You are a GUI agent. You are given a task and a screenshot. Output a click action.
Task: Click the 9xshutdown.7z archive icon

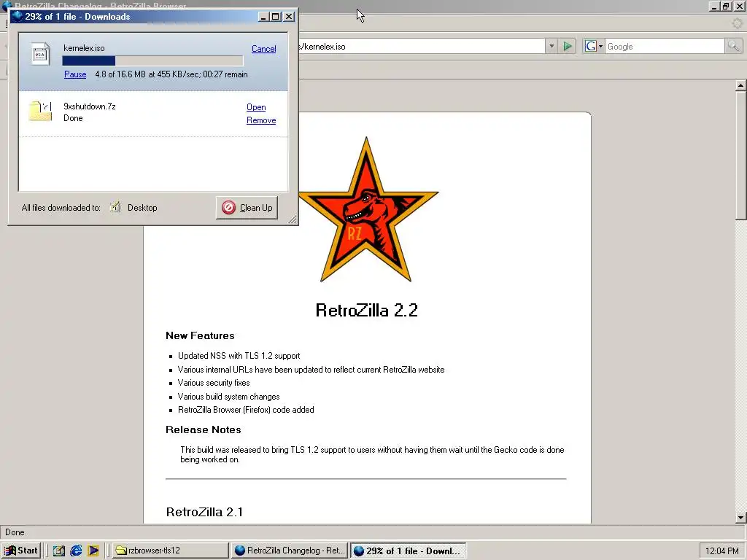[40, 111]
